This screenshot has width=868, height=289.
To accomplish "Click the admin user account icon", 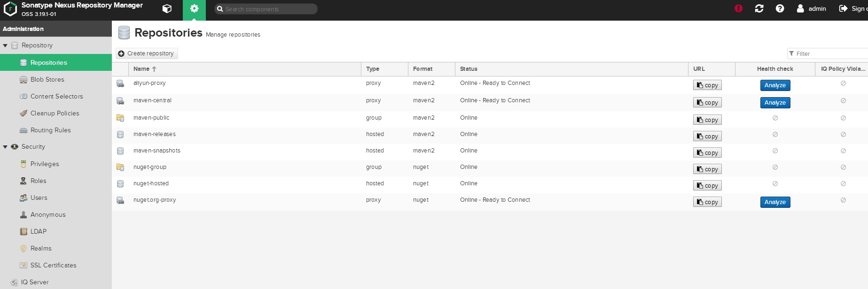I will coord(800,8).
